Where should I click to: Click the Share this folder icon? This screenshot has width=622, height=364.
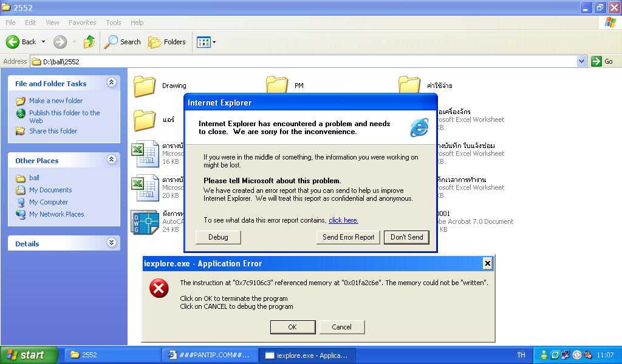[20, 131]
